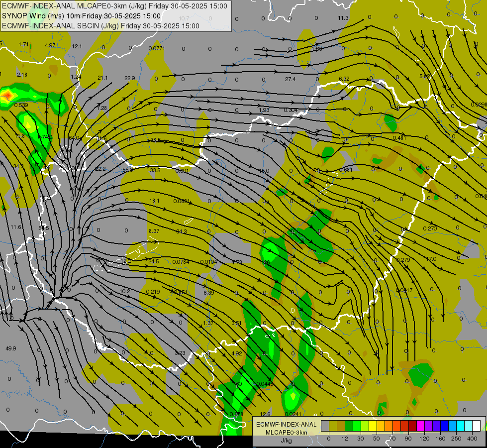Click the legend scale label 30
487x448 pixels.
pos(360,439)
